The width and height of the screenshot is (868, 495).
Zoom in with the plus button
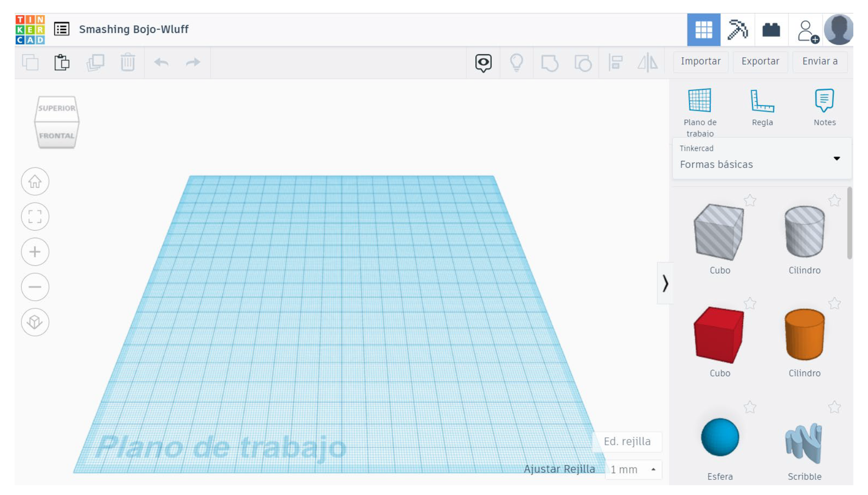tap(35, 251)
